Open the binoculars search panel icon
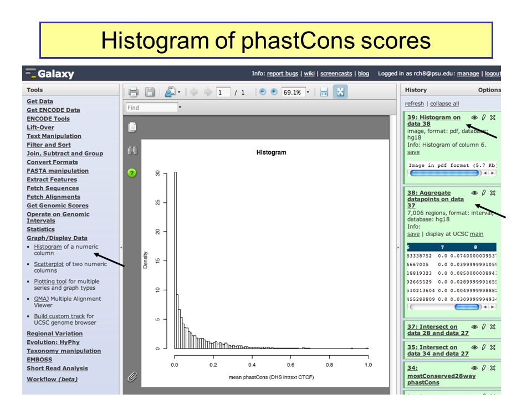This screenshot has width=532, height=399. pos(132,150)
